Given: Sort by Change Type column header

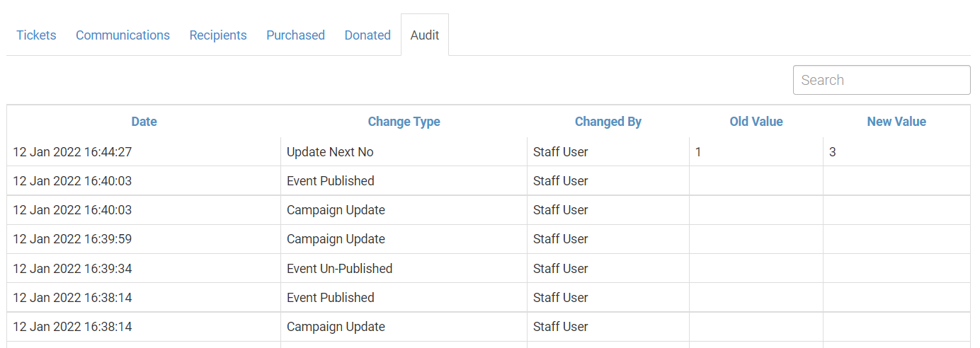Looking at the screenshot, I should 404,122.
